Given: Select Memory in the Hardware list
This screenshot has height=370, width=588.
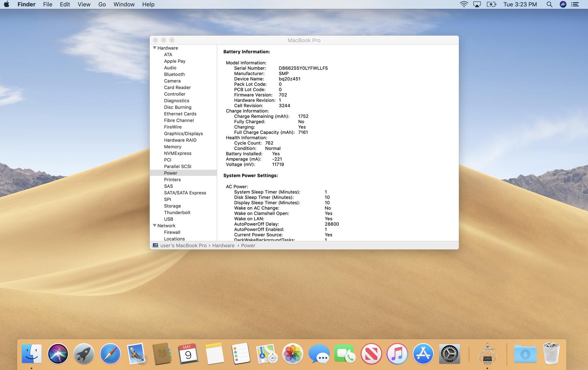Looking at the screenshot, I should tap(172, 147).
